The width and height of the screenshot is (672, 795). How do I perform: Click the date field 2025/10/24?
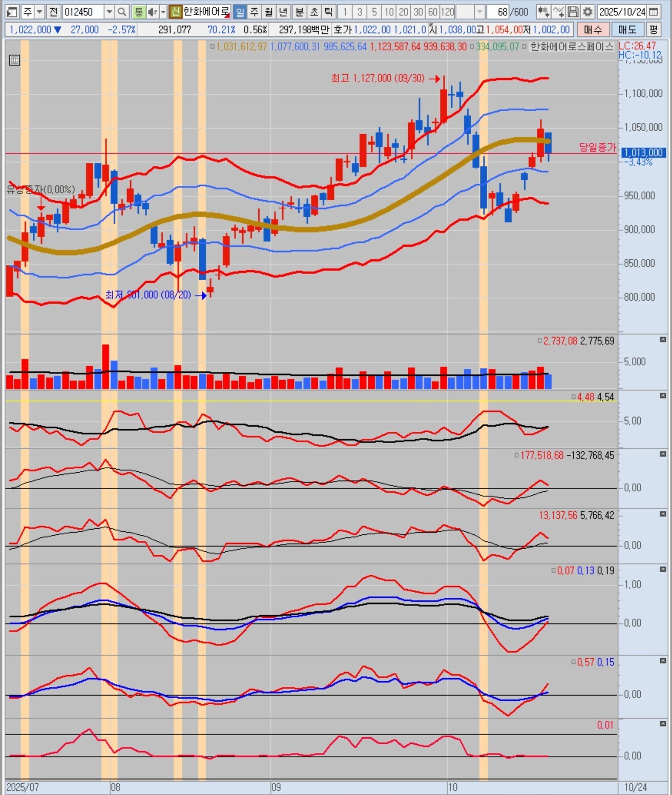[622, 12]
